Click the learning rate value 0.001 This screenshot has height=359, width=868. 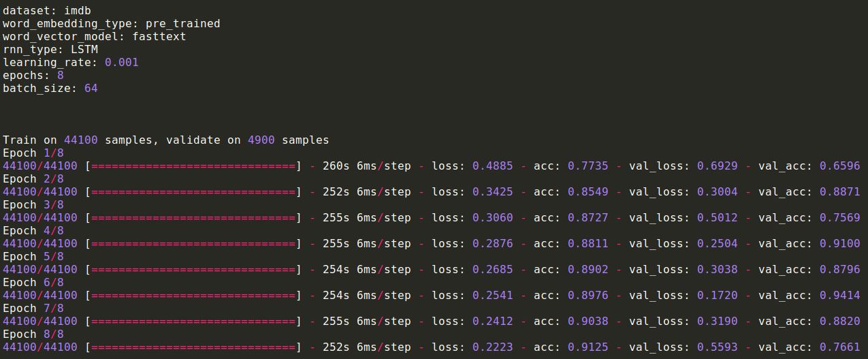[x=122, y=62]
